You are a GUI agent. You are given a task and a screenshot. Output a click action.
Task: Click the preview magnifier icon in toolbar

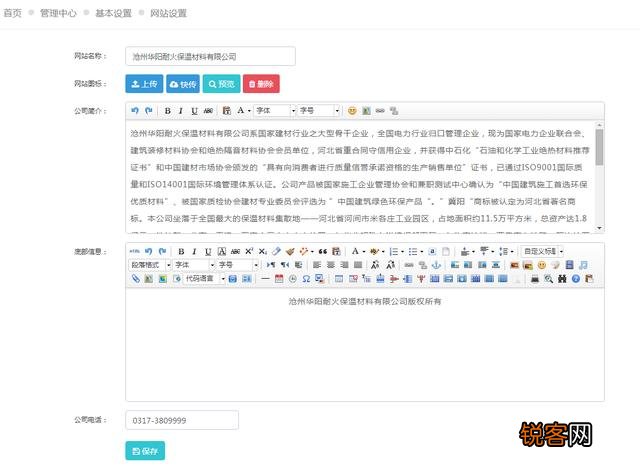(x=549, y=279)
